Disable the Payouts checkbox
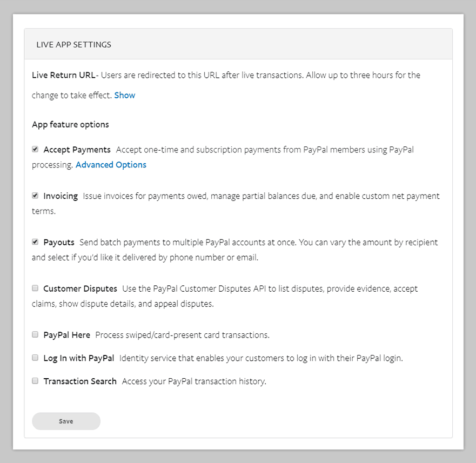The image size is (476, 463). pos(35,242)
